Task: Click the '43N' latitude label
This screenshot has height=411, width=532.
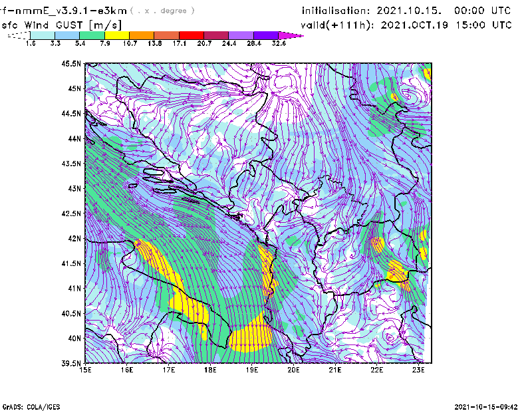Action: pyautogui.click(x=74, y=188)
